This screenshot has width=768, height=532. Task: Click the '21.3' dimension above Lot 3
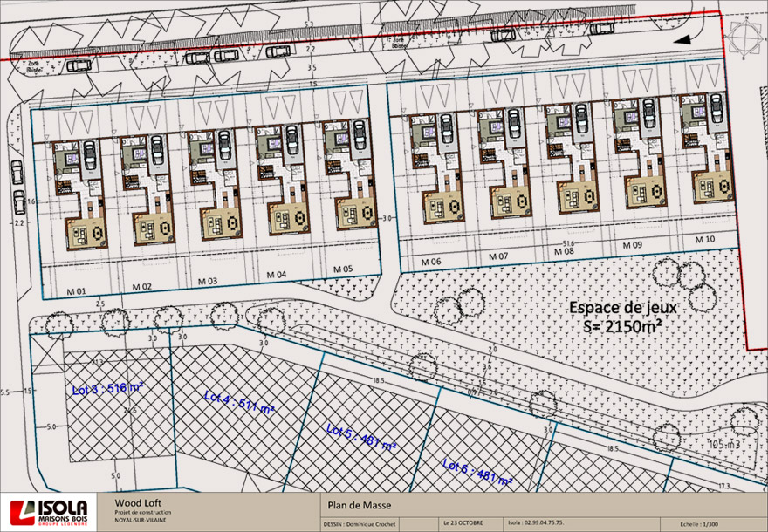[98, 362]
